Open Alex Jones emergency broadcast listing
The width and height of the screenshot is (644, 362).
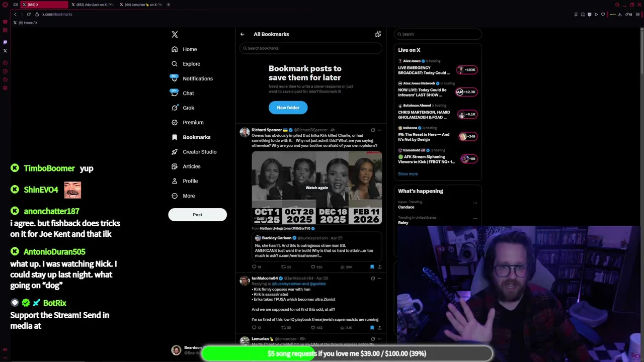pos(438,67)
